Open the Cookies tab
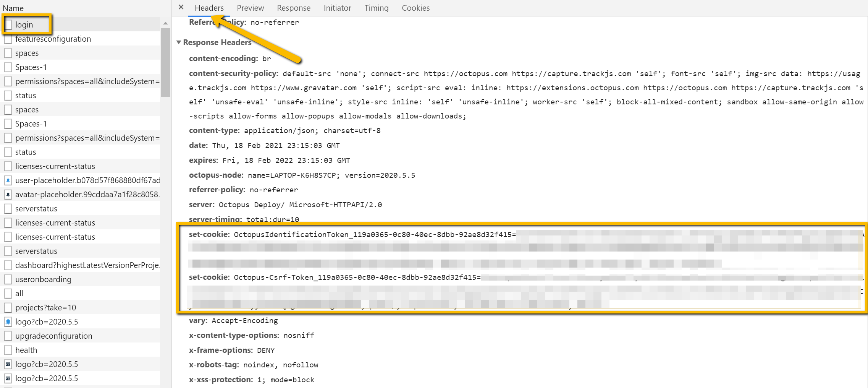Screen dimensions: 868x388 point(415,8)
